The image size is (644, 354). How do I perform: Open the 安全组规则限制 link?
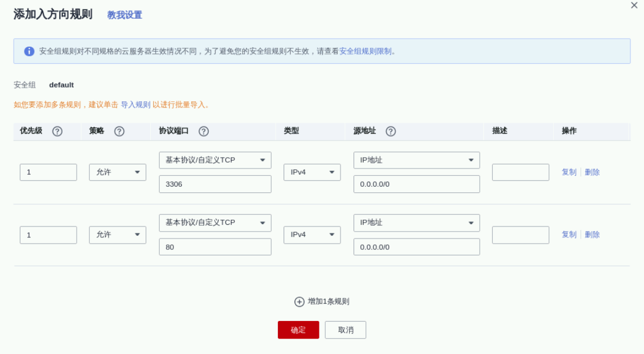(x=365, y=51)
